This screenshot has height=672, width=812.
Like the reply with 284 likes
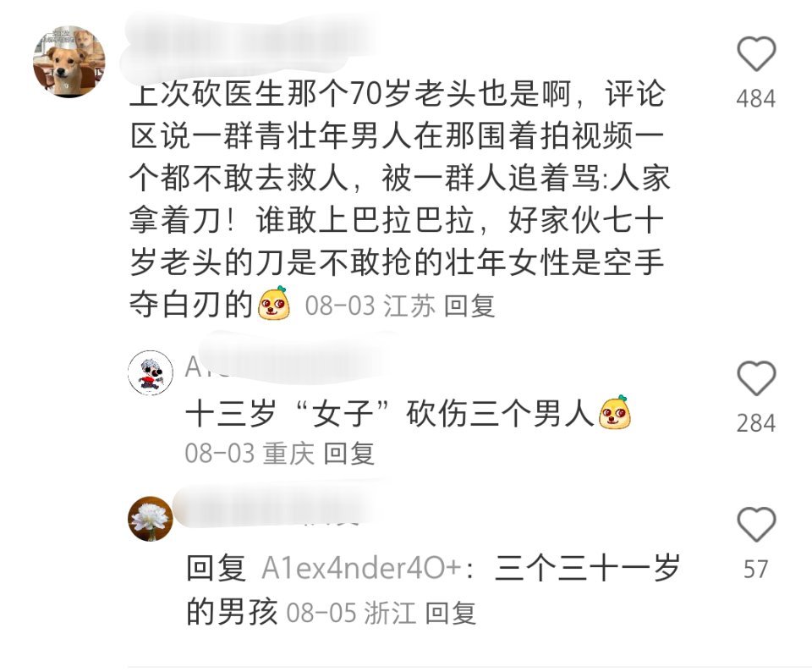pos(756,378)
